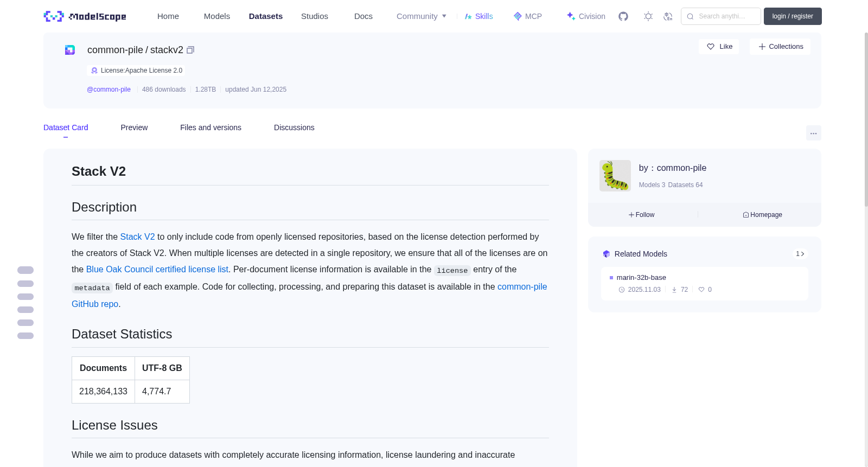The height and width of the screenshot is (467, 868).
Task: Click the Datasets 64 count text
Action: [x=685, y=185]
